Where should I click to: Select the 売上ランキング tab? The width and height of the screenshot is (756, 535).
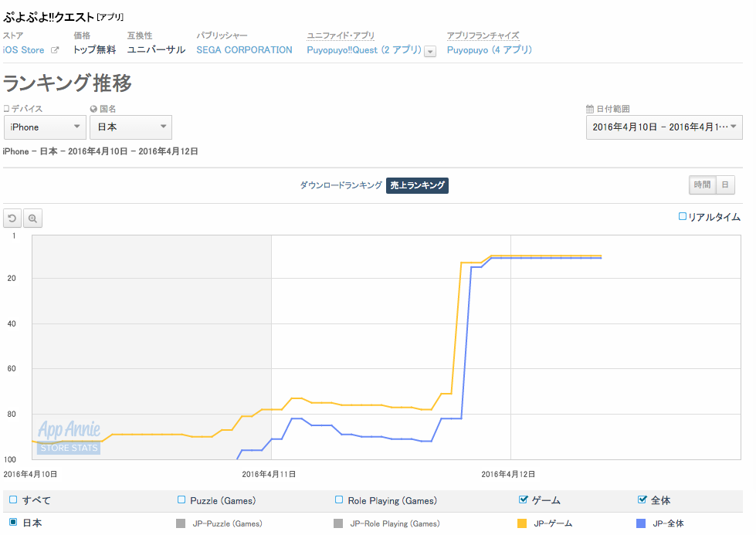[x=417, y=185]
